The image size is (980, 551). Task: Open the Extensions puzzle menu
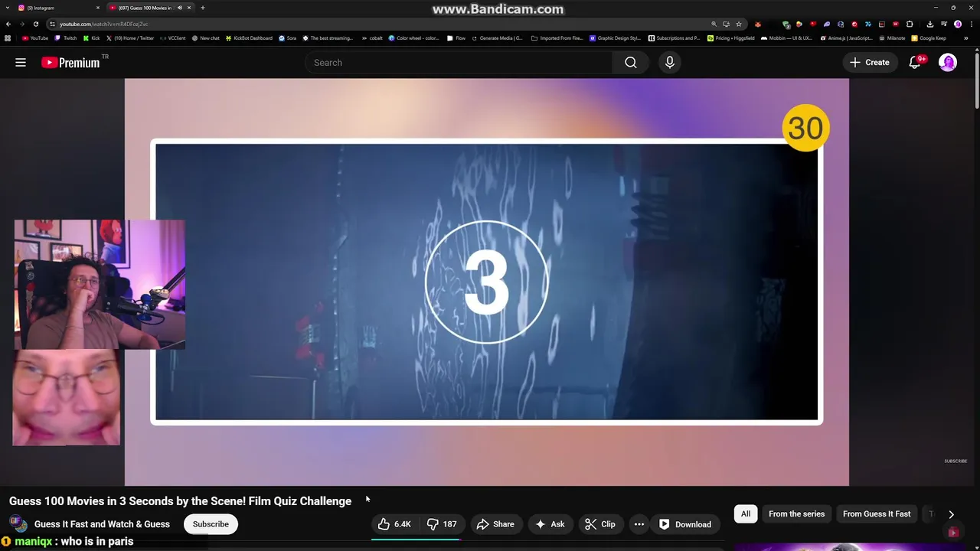(910, 24)
